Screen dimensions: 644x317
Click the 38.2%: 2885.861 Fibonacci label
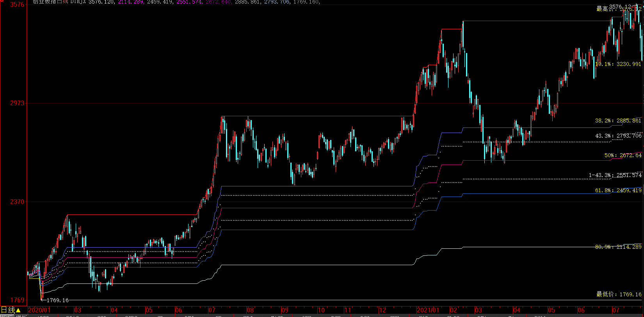[x=618, y=120]
